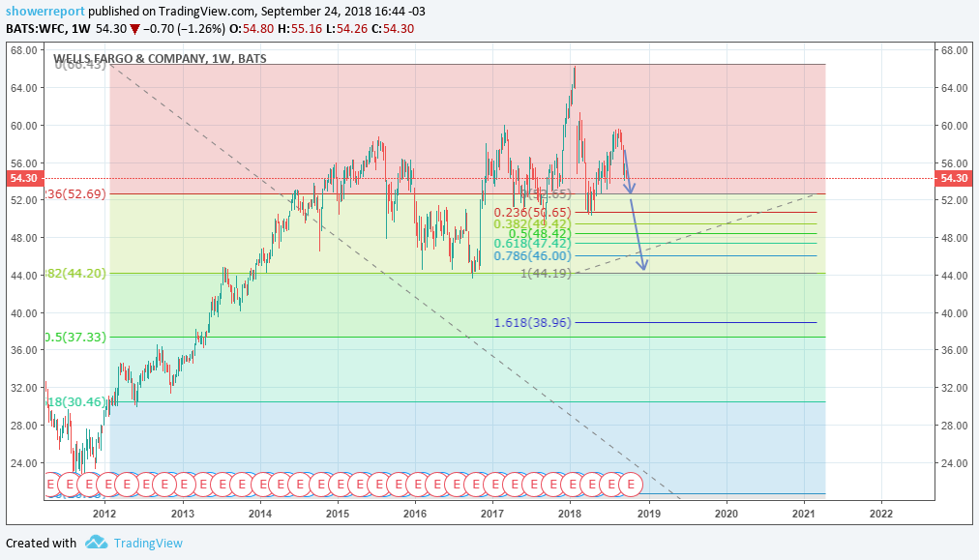Screen dimensions: 979x560
Task: Click the 0.618(47.42) Fibonacci level label
Action: [533, 244]
